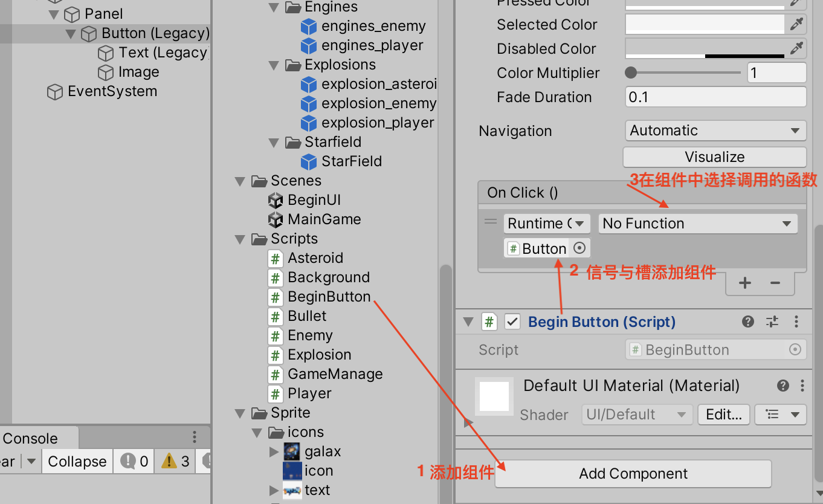
Task: Click the eyedropper icon beside Selected Color
Action: (x=796, y=24)
